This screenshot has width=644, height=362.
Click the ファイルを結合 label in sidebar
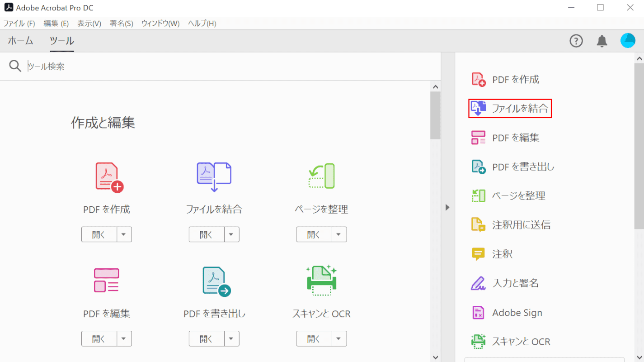[520, 109]
